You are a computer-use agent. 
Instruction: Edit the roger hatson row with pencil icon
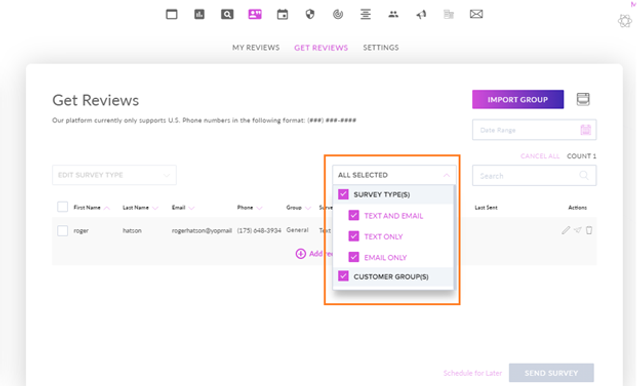tap(565, 231)
